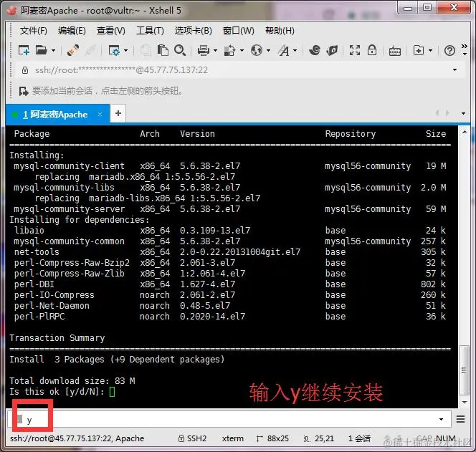Click the add-session arrow icon
The image size is (476, 452).
click(x=24, y=91)
